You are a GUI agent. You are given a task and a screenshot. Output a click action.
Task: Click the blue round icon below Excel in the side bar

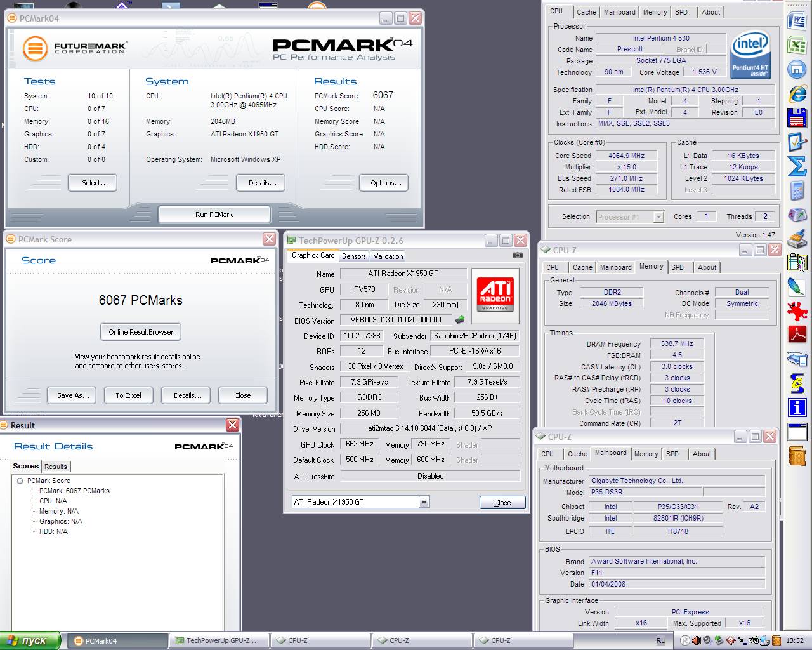click(797, 70)
